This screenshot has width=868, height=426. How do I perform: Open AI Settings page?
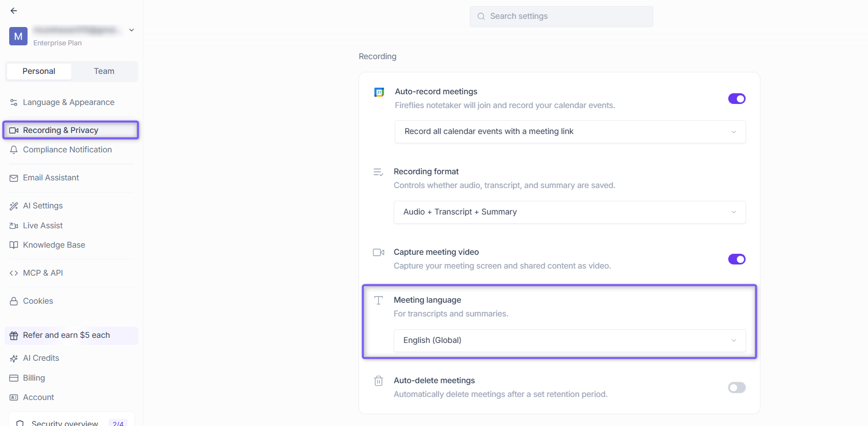pyautogui.click(x=71, y=206)
